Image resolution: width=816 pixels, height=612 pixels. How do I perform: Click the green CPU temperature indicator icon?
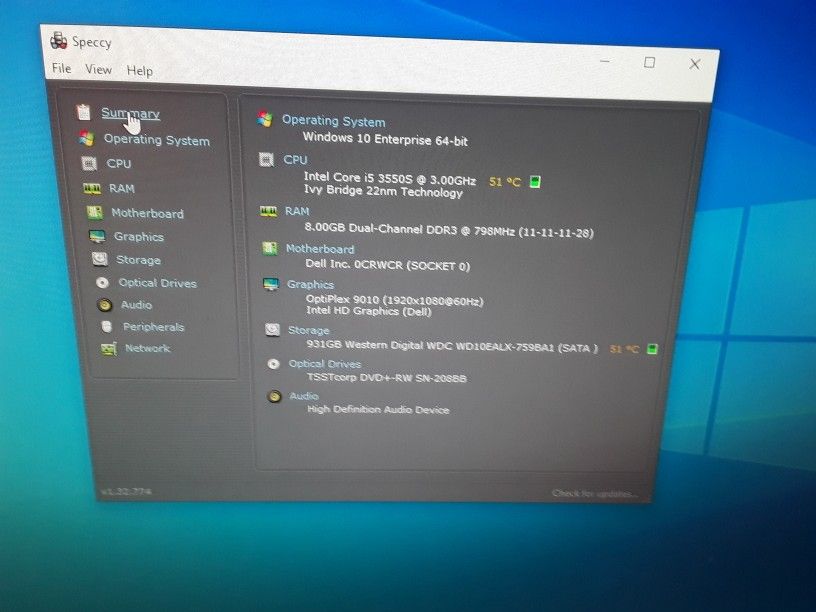tap(535, 182)
